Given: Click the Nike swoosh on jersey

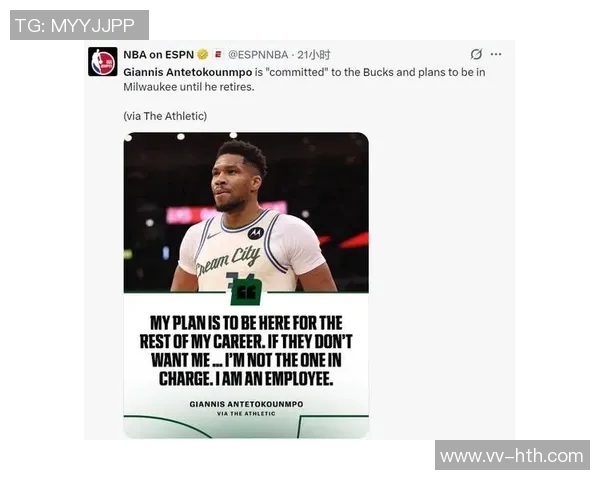Looking at the screenshot, I should pyautogui.click(x=213, y=235).
